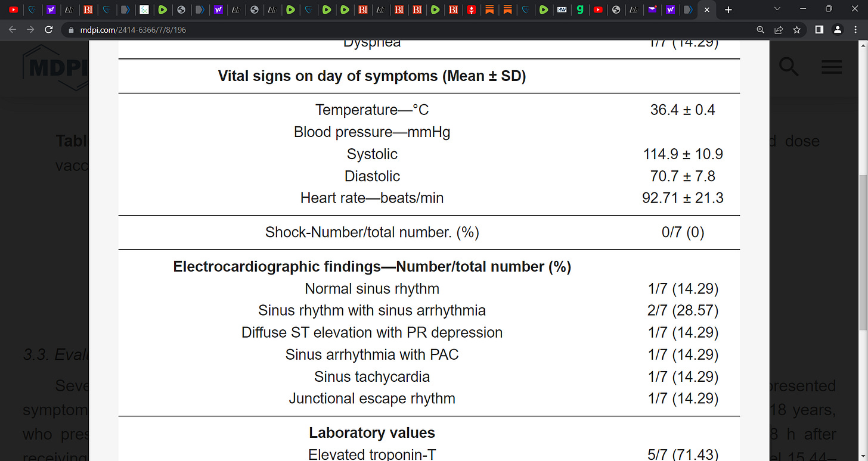
Task: Click the 'Temperature—°C' row label
Action: (x=372, y=110)
